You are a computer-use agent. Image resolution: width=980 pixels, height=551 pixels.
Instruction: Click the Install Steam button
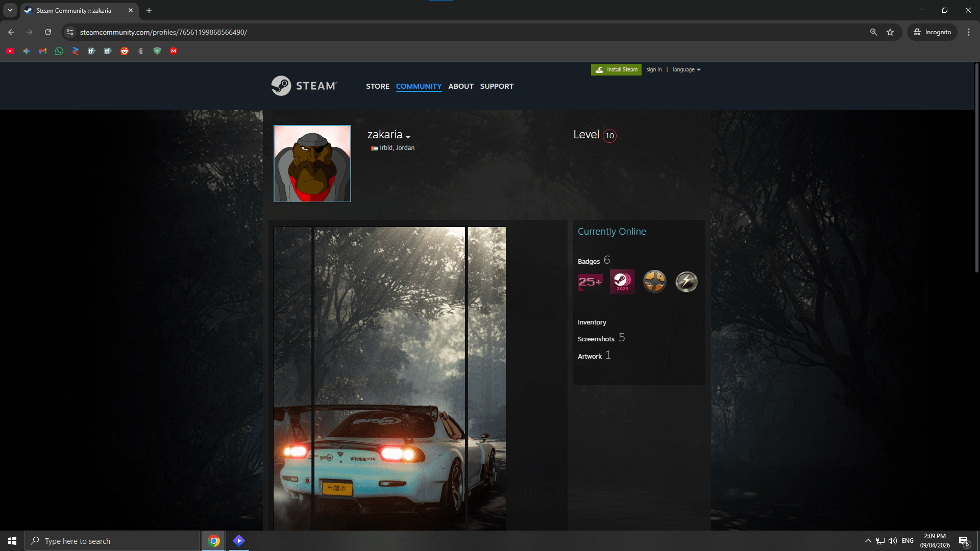[x=616, y=69]
